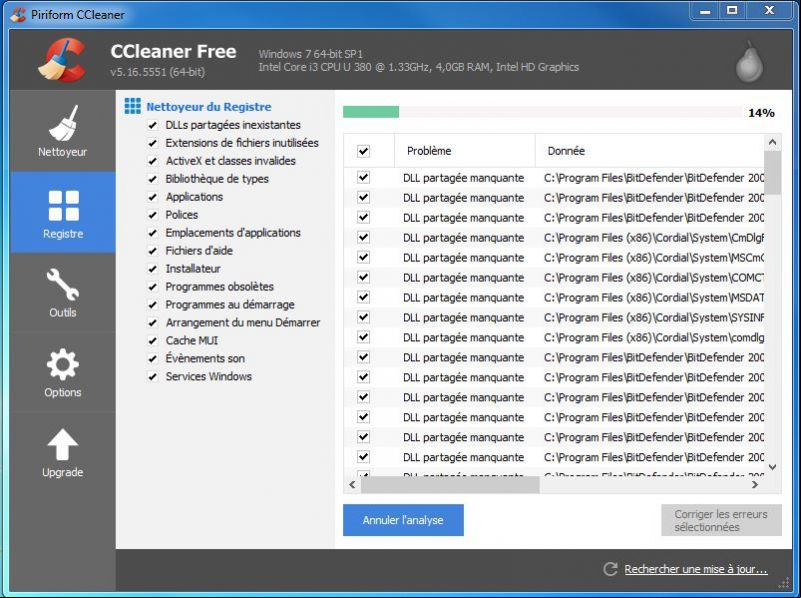The height and width of the screenshot is (598, 801).
Task: Click the horizontal scroll left arrow
Action: [x=352, y=485]
